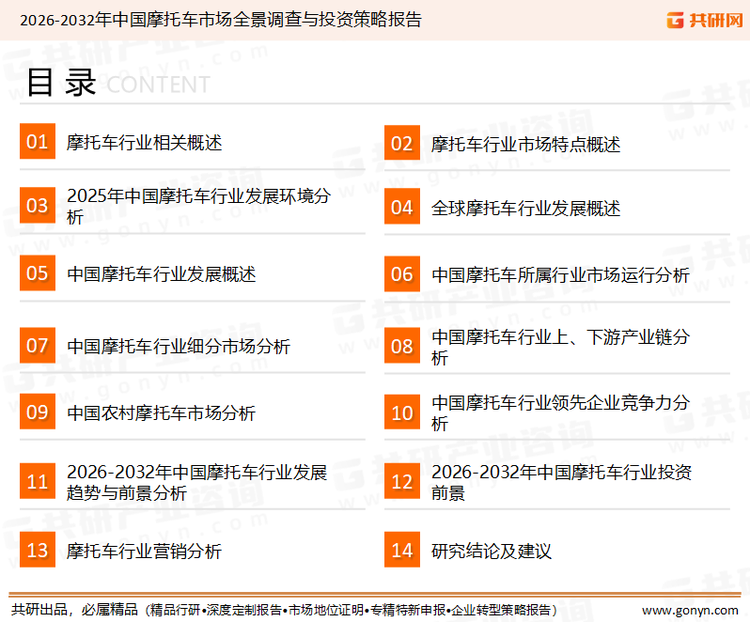Select the orange 13 number box
The width and height of the screenshot is (750, 622).
tap(37, 550)
